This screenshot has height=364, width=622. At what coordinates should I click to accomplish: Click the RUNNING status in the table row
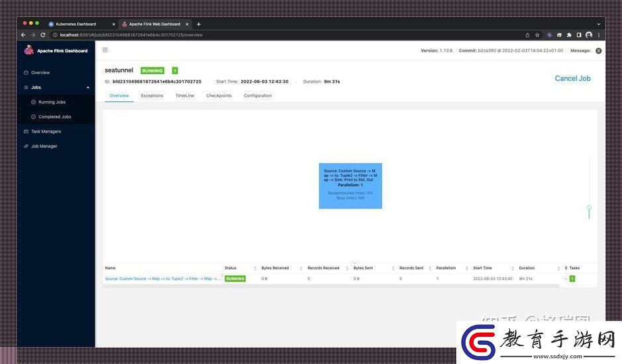pyautogui.click(x=235, y=279)
